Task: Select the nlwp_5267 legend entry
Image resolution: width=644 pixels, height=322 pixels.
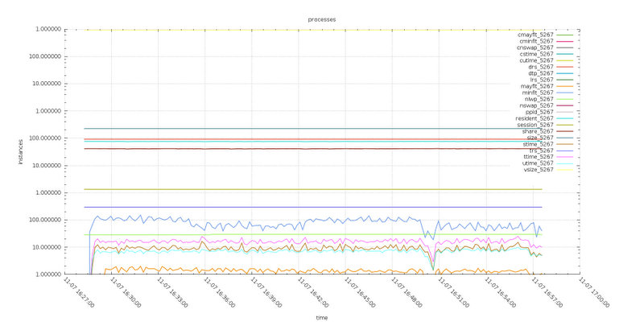Action: [x=538, y=99]
